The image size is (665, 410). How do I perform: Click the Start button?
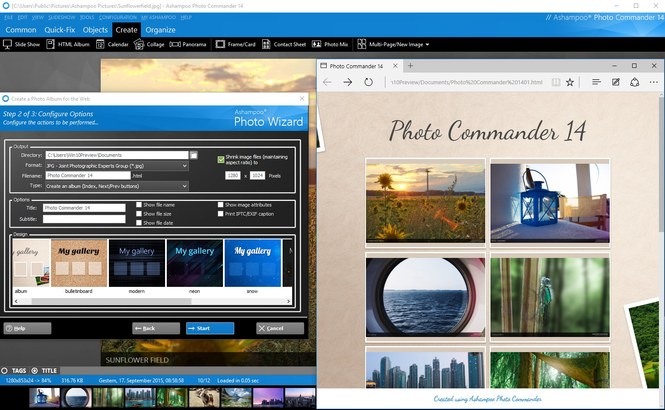tap(210, 328)
